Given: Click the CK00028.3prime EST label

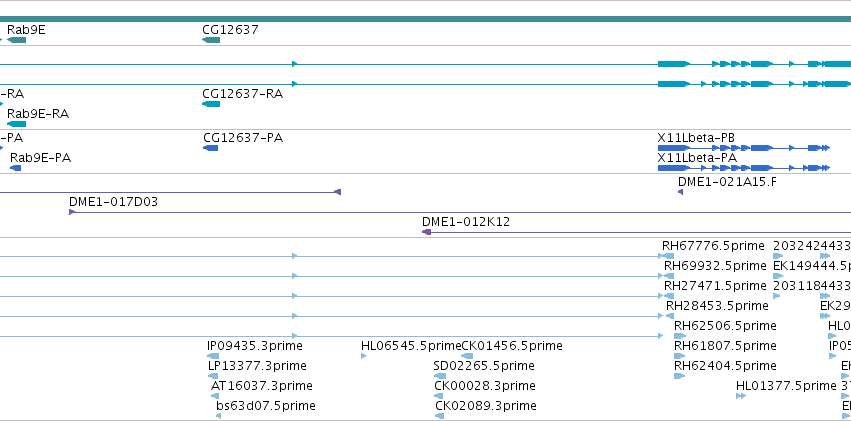Looking at the screenshot, I should click(485, 386).
